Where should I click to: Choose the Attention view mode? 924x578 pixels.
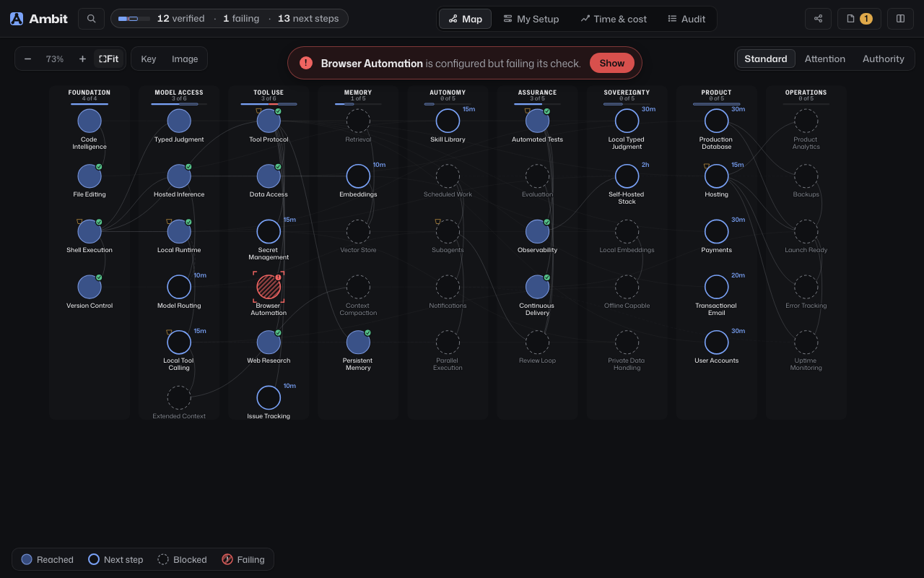pyautogui.click(x=824, y=59)
